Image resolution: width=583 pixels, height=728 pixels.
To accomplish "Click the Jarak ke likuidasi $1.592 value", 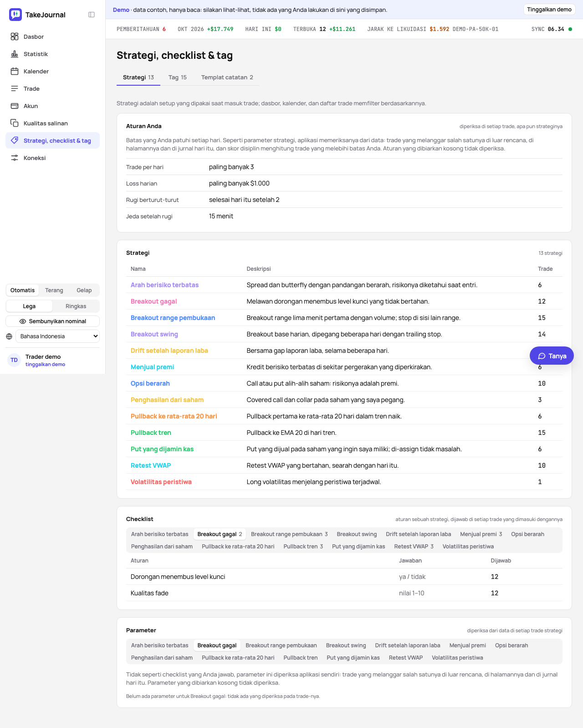I will pos(439,29).
